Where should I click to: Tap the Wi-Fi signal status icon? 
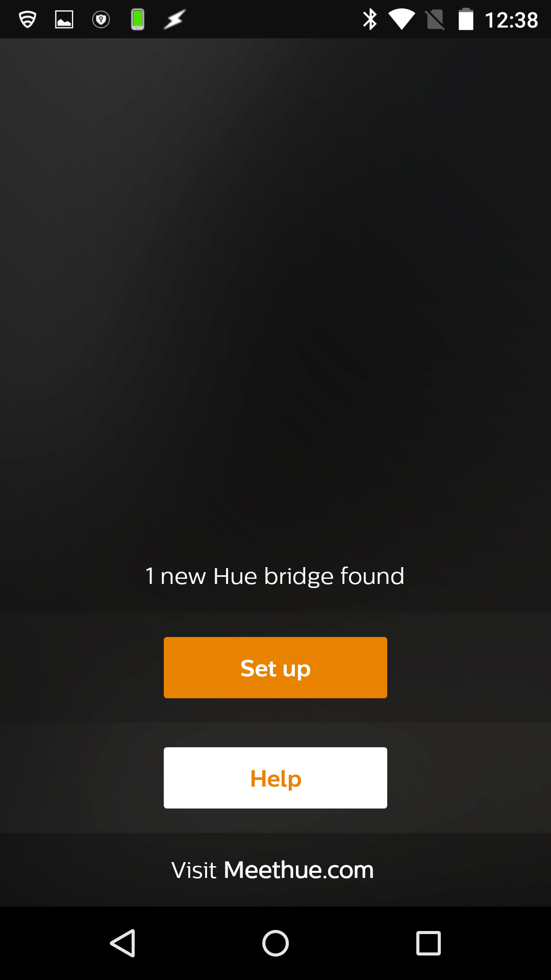click(x=402, y=20)
